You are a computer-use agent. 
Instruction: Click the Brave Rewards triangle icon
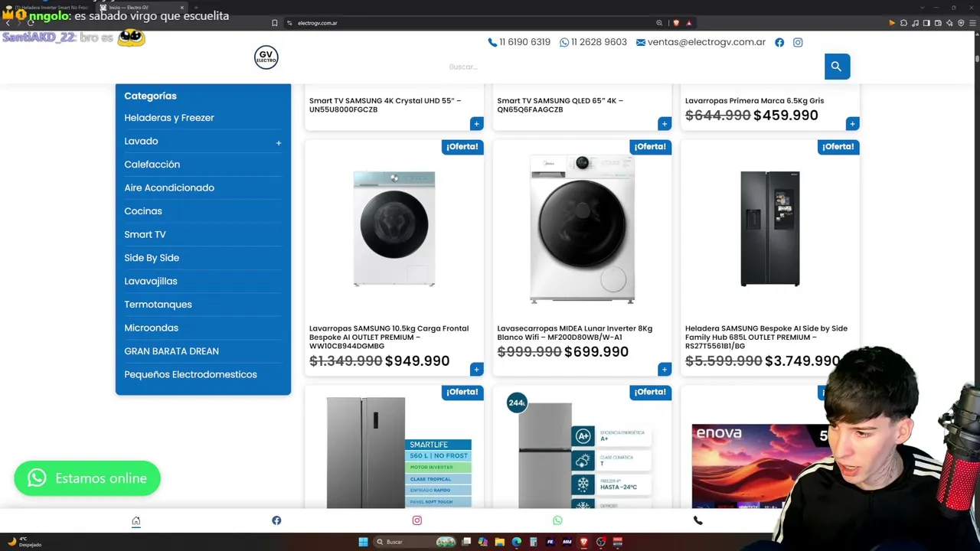click(x=689, y=23)
